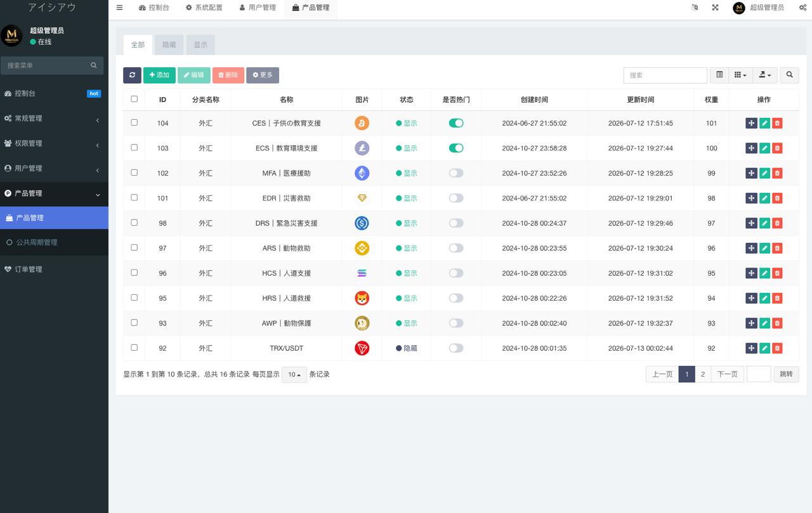The height and width of the screenshot is (513, 812).
Task: Open the 系统配置 top navigation tab
Action: coord(204,8)
